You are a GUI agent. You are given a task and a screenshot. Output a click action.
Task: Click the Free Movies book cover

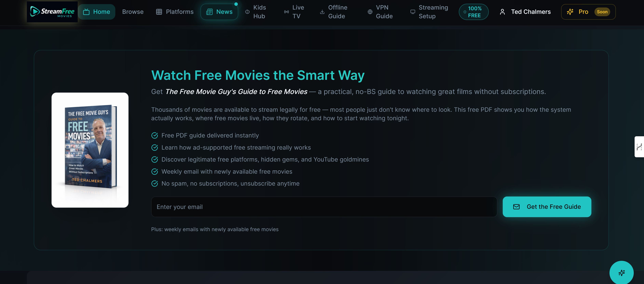click(x=90, y=150)
